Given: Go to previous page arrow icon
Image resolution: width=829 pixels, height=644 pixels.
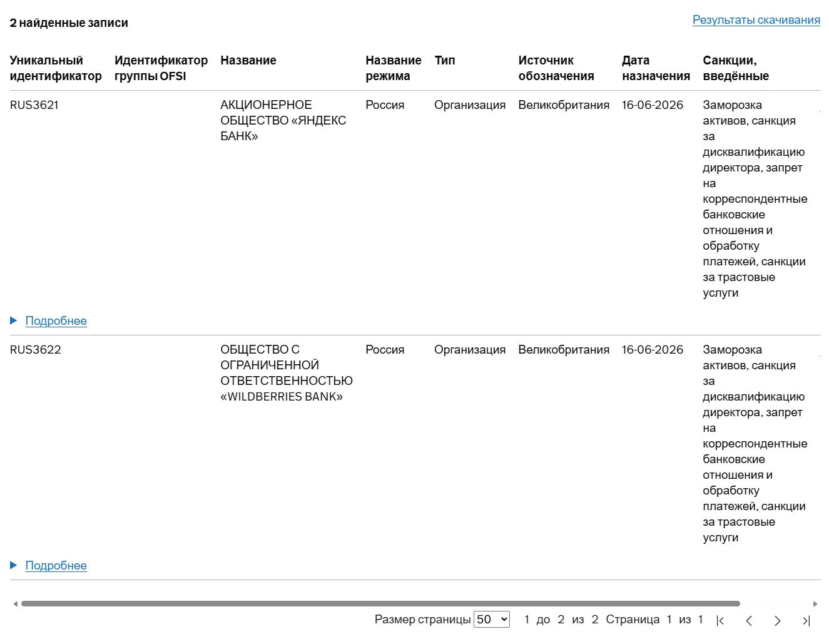Looking at the screenshot, I should (749, 620).
